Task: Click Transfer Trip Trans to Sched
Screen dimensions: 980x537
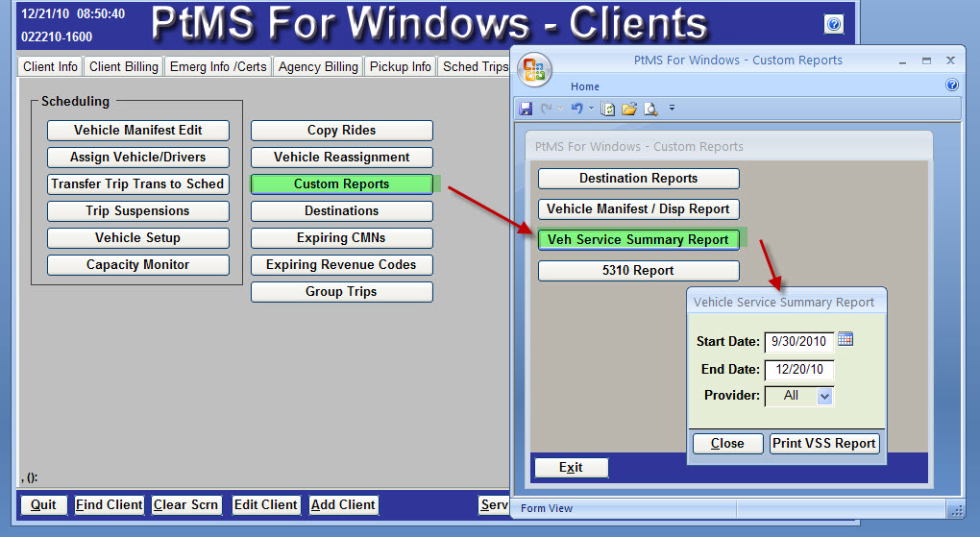Action: pyautogui.click(x=138, y=183)
